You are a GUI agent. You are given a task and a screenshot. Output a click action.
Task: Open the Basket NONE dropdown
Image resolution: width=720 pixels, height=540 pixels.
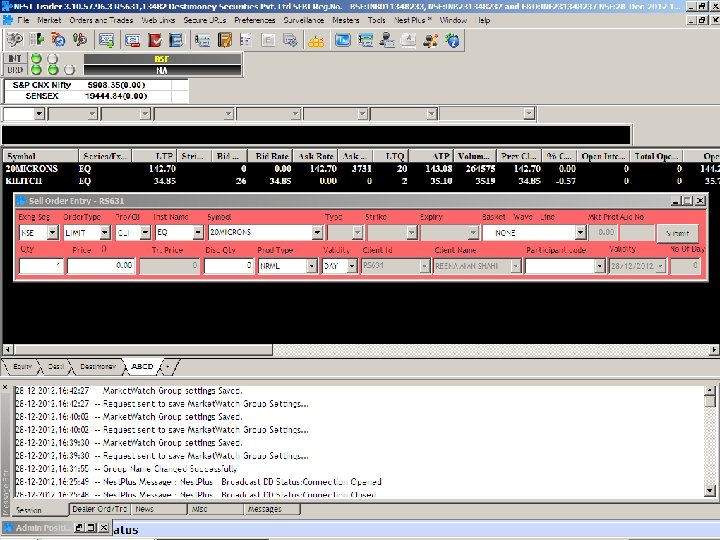coord(580,233)
